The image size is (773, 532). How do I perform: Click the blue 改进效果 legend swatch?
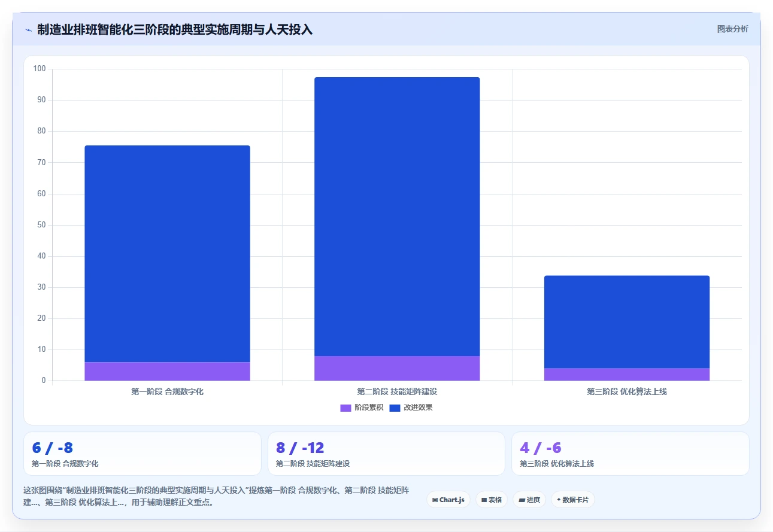395,408
